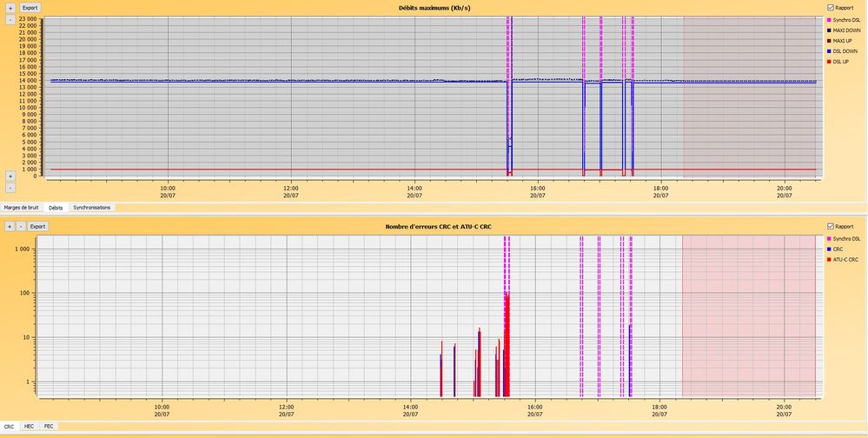Click the ATU-C CRC legend entry
The height and width of the screenshot is (438, 868).
coord(845,259)
